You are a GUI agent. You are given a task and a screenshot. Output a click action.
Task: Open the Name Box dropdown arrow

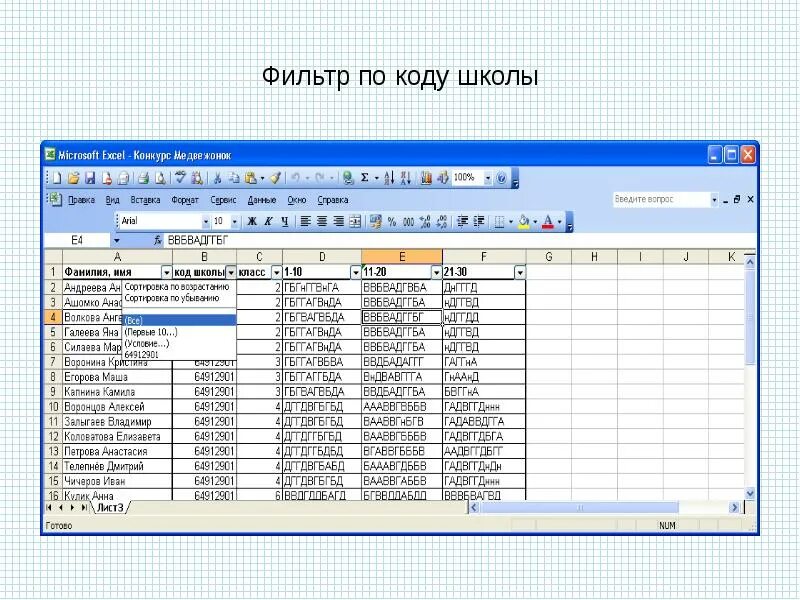tap(117, 240)
